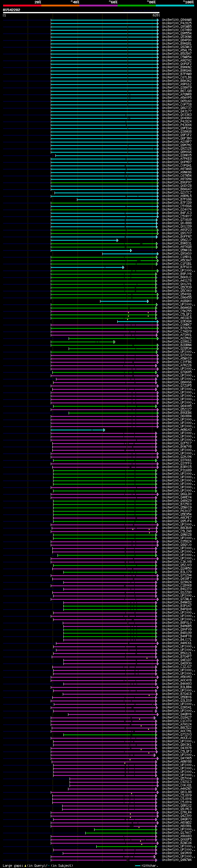Screen dimensions: 197x868
Task: Select hit UniRef100_C1MRX1
Action: (177, 257)
